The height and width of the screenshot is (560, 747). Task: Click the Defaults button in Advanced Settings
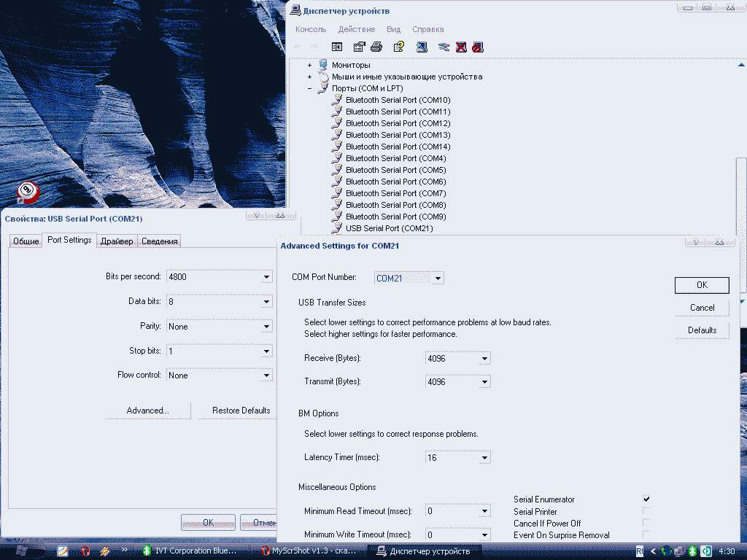(702, 330)
